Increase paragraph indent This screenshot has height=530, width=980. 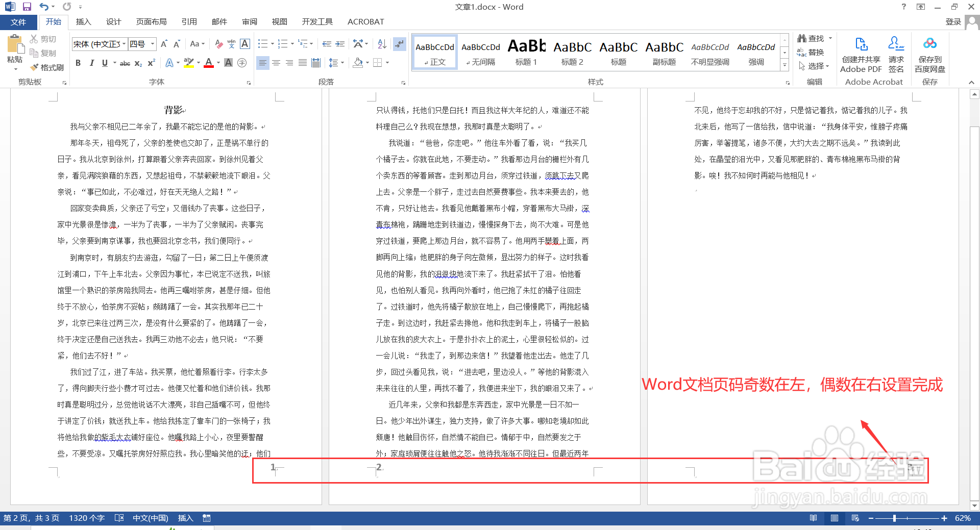[340, 44]
